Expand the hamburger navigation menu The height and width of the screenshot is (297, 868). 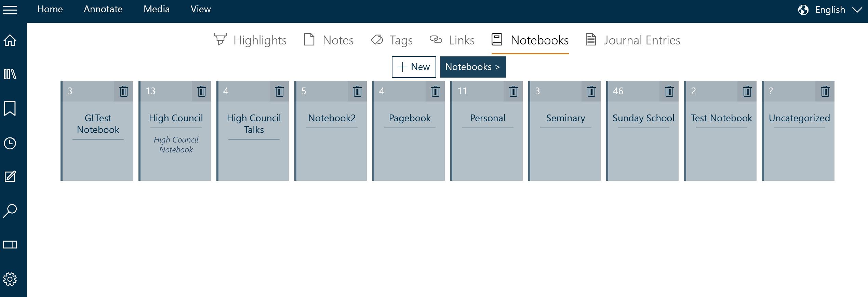[x=10, y=10]
